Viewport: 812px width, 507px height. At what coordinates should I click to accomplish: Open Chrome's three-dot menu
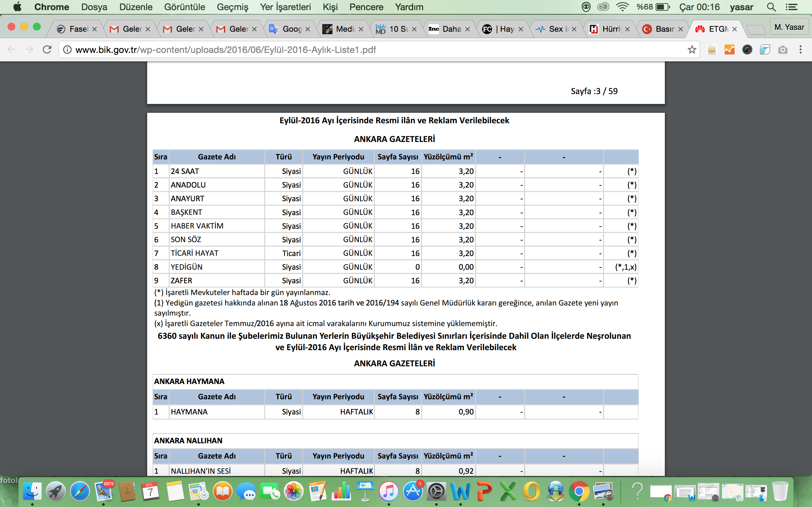800,50
